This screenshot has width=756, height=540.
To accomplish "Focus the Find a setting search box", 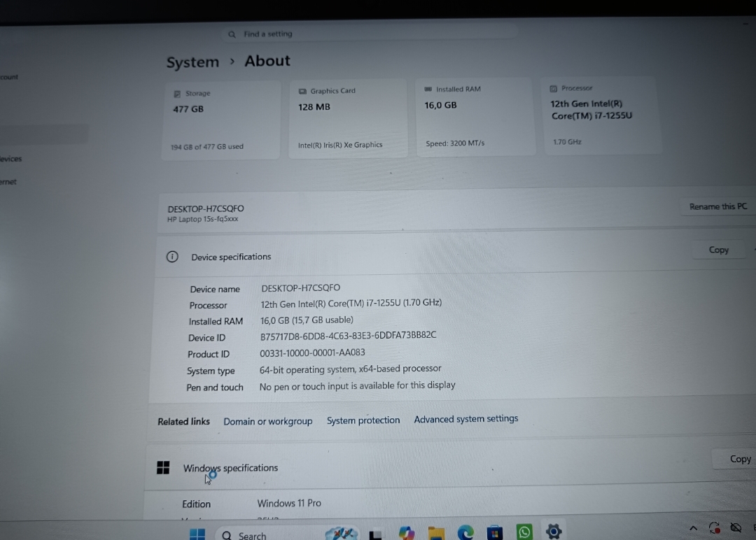I will [x=370, y=34].
